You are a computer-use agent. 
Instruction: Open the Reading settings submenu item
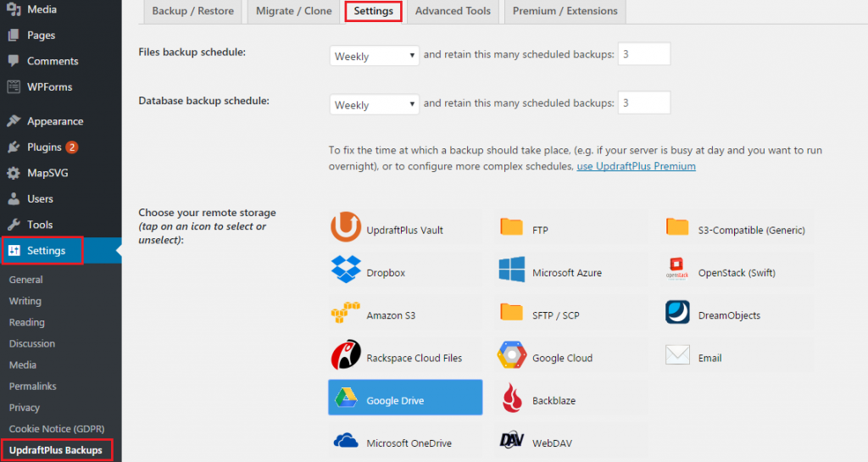26,322
